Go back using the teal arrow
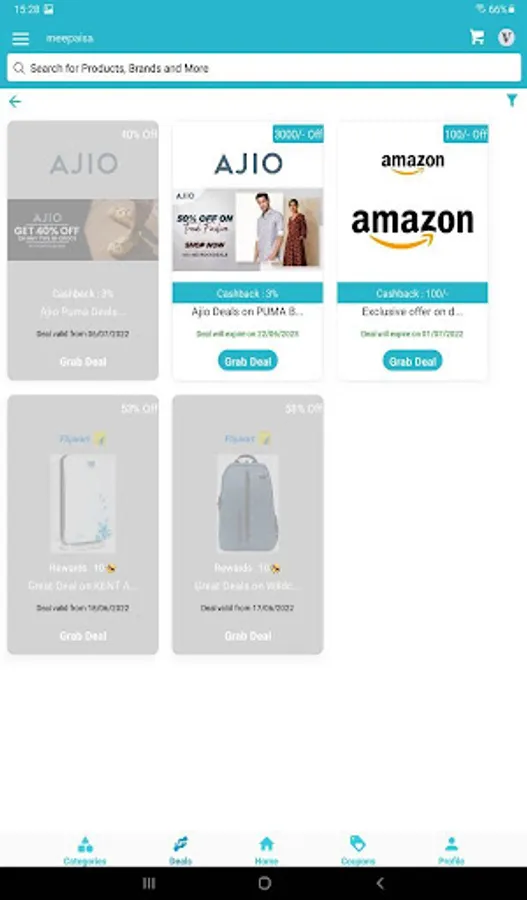Image resolution: width=527 pixels, height=900 pixels. [x=15, y=102]
